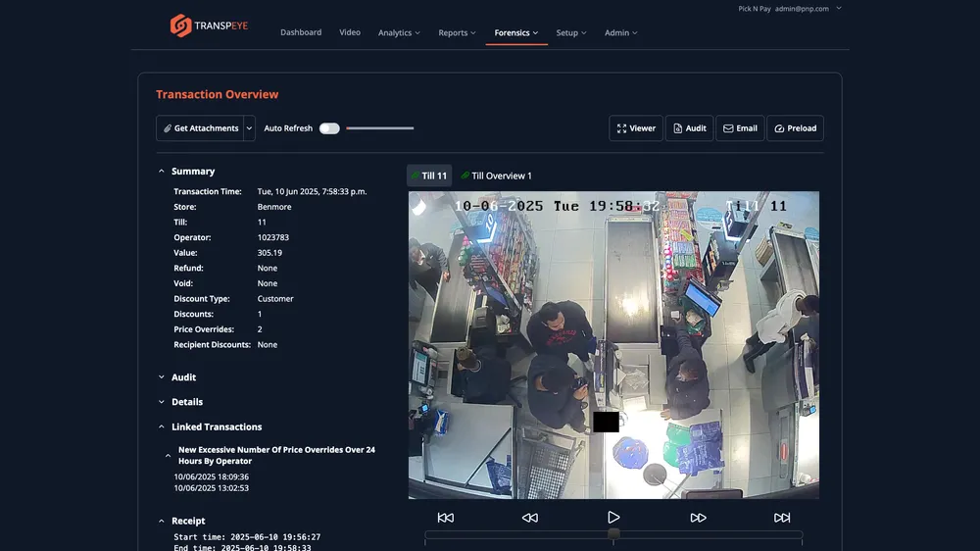The width and height of the screenshot is (980, 551).
Task: Email the transaction
Action: 740,128
